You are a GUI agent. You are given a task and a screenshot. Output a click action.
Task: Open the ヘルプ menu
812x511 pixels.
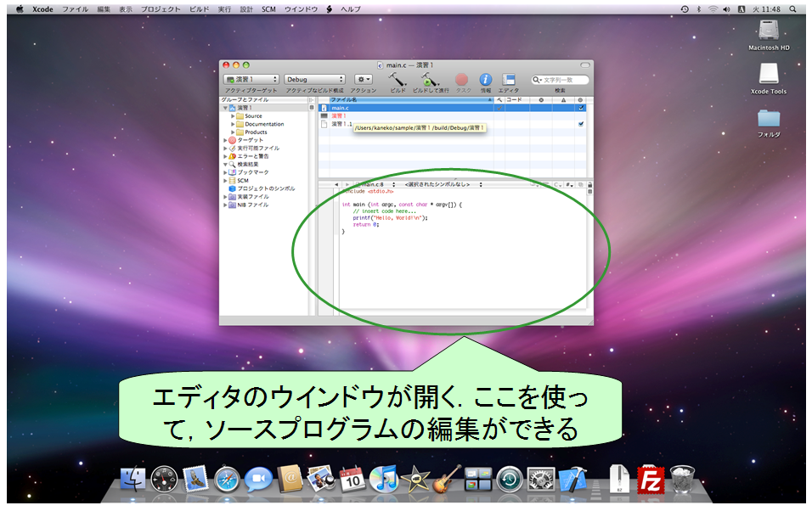[x=351, y=9]
